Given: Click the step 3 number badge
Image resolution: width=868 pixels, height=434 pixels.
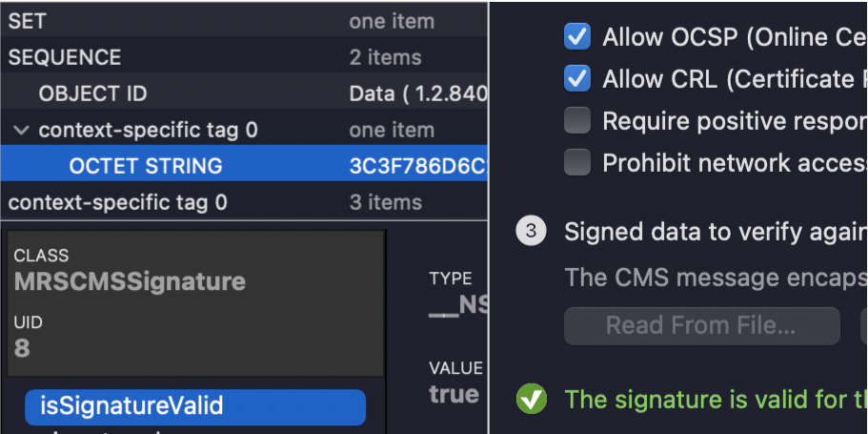Looking at the screenshot, I should pyautogui.click(x=531, y=231).
